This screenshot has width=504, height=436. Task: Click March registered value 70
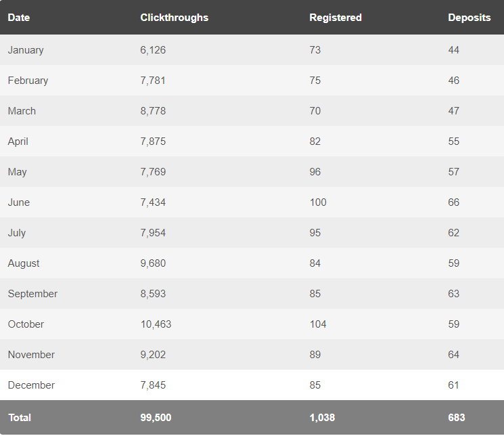[315, 110]
